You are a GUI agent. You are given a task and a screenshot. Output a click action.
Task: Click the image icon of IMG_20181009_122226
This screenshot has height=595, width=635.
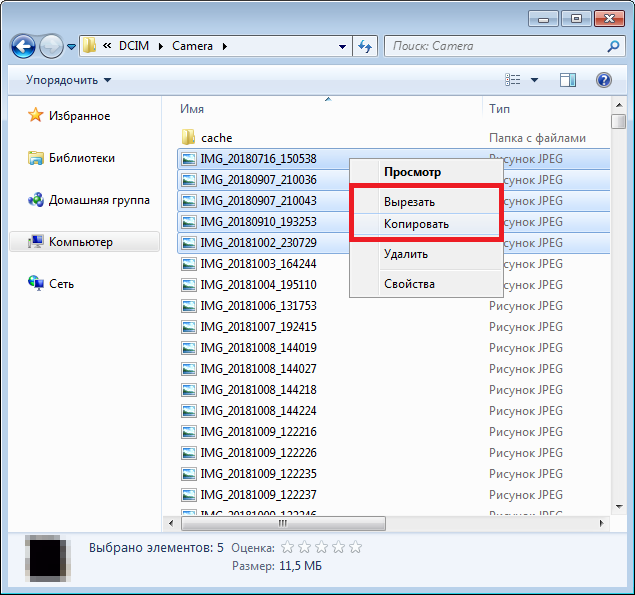click(189, 453)
